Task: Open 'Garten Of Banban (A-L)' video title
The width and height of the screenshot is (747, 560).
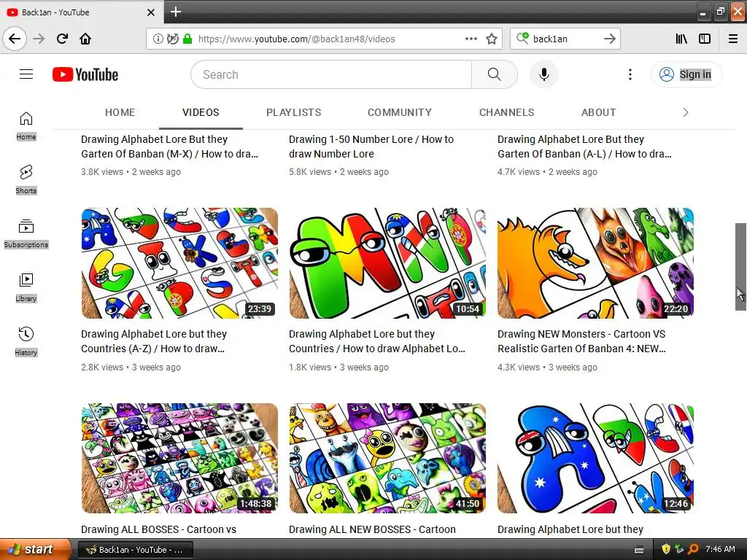Action: pyautogui.click(x=584, y=147)
